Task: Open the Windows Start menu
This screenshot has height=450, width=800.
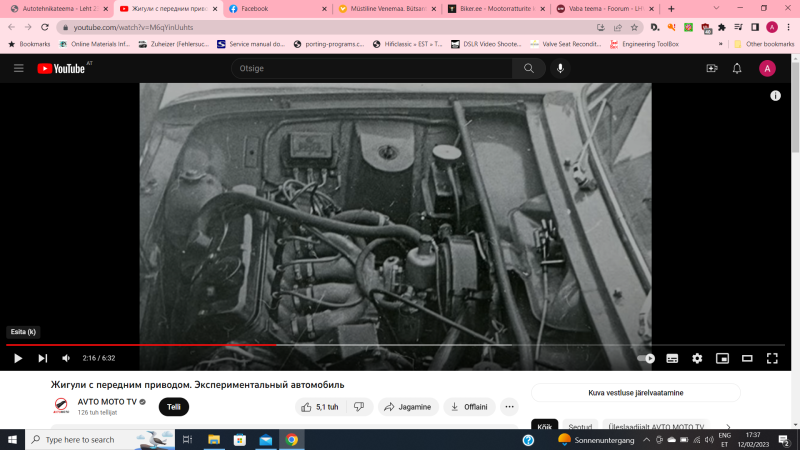Action: (12, 439)
